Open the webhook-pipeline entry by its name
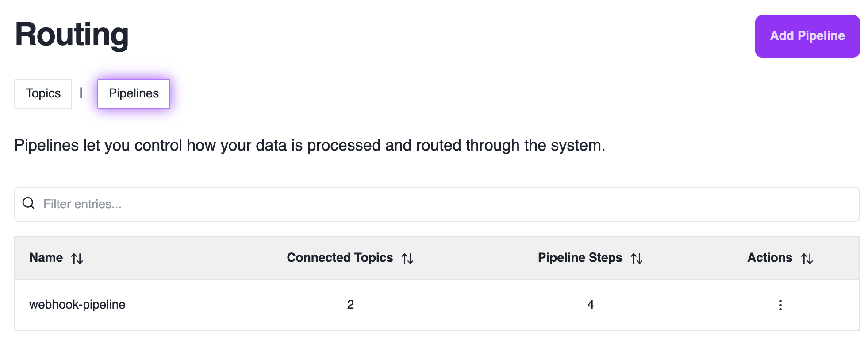868x341 pixels. pyautogui.click(x=77, y=305)
